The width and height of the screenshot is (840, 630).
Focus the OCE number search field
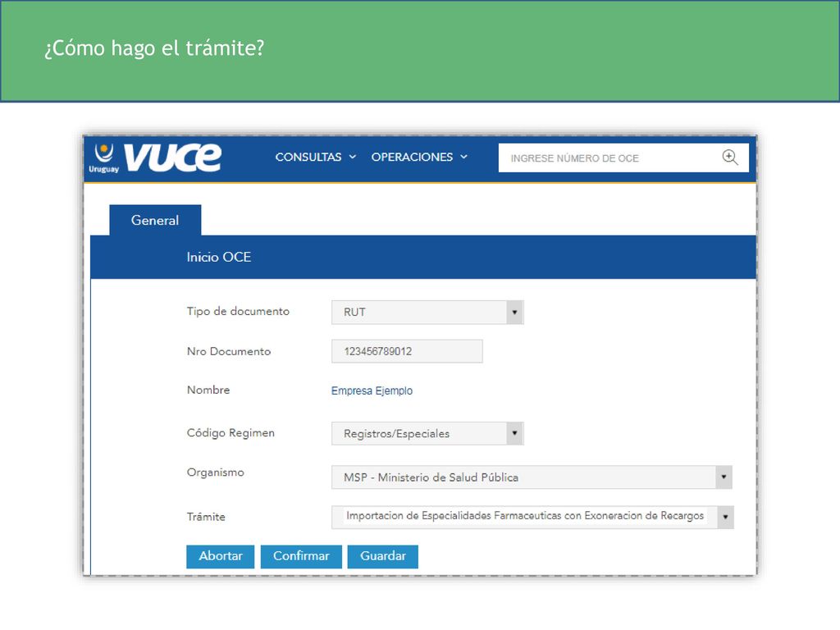[x=623, y=158]
